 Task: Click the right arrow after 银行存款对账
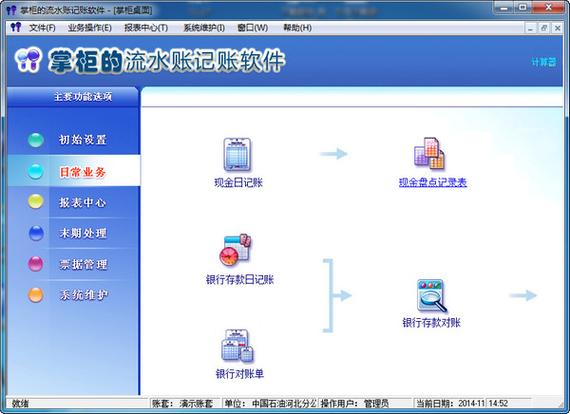[523, 295]
